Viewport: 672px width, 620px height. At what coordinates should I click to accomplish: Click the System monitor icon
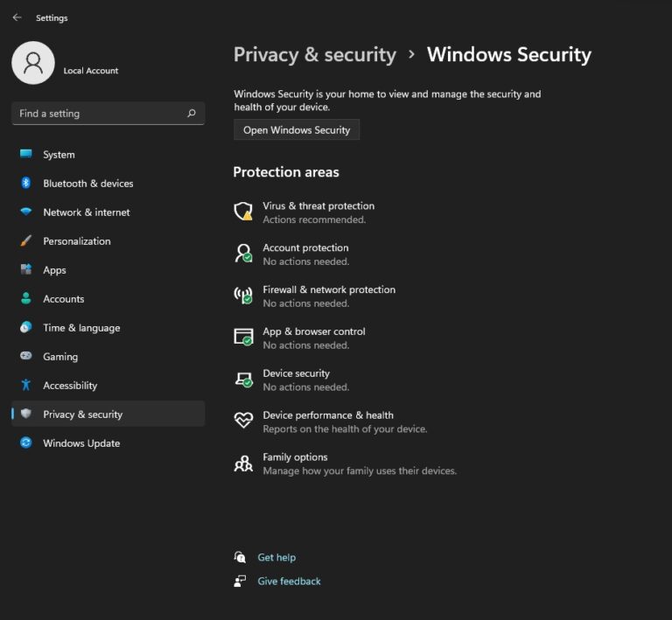coord(26,154)
